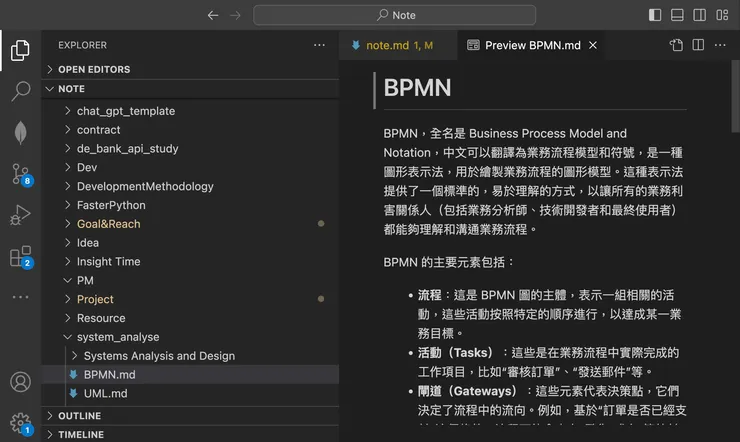Expand the de_bank_api_study folder
Screen dimensions: 740x442
pyautogui.click(x=190, y=149)
